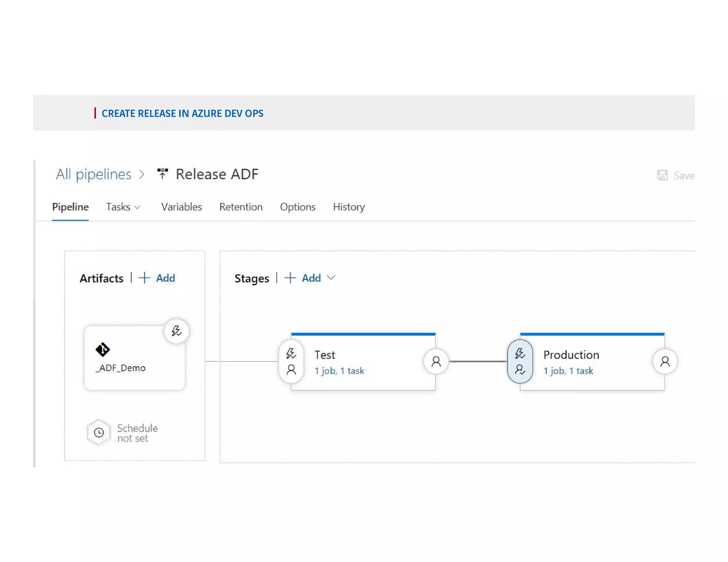Open the All pipelines breadcrumb link
This screenshot has height=562, width=728.
[x=93, y=174]
